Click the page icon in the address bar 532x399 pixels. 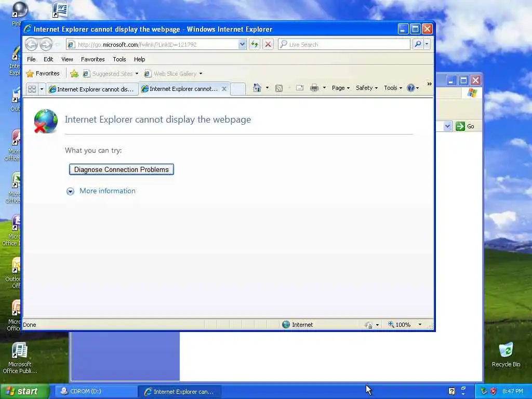coord(71,45)
